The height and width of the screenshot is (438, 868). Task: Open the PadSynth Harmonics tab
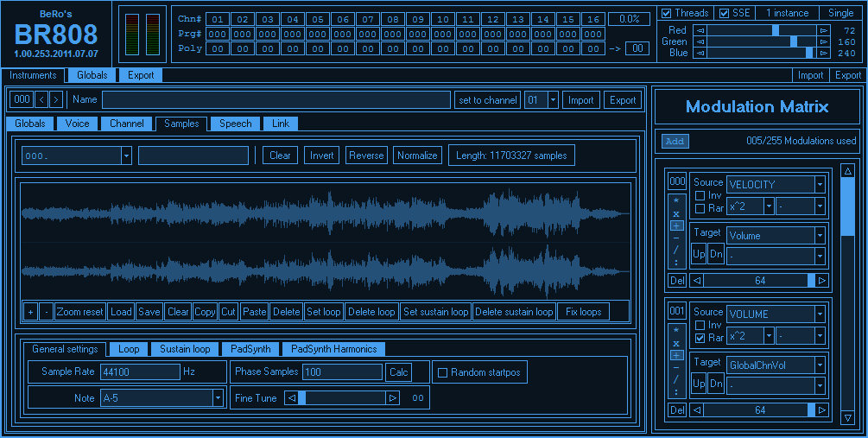(x=333, y=349)
